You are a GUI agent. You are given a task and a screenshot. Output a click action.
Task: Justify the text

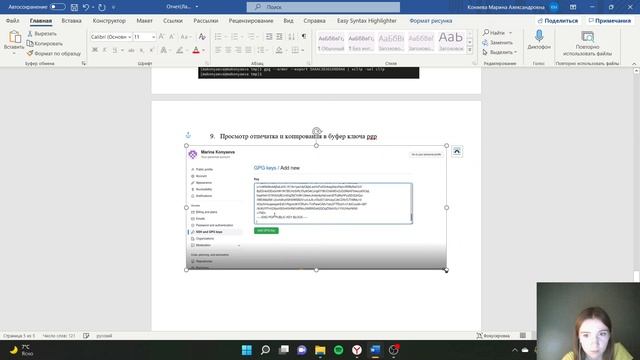[248, 50]
